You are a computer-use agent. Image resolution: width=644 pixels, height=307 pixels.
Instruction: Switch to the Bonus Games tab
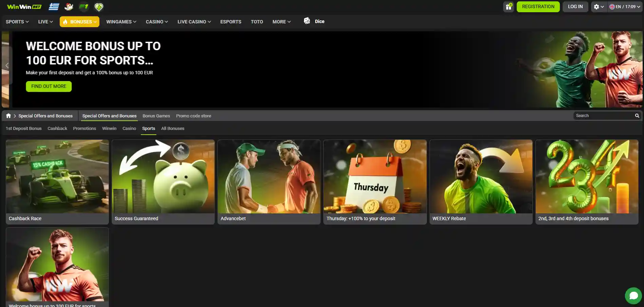click(156, 116)
